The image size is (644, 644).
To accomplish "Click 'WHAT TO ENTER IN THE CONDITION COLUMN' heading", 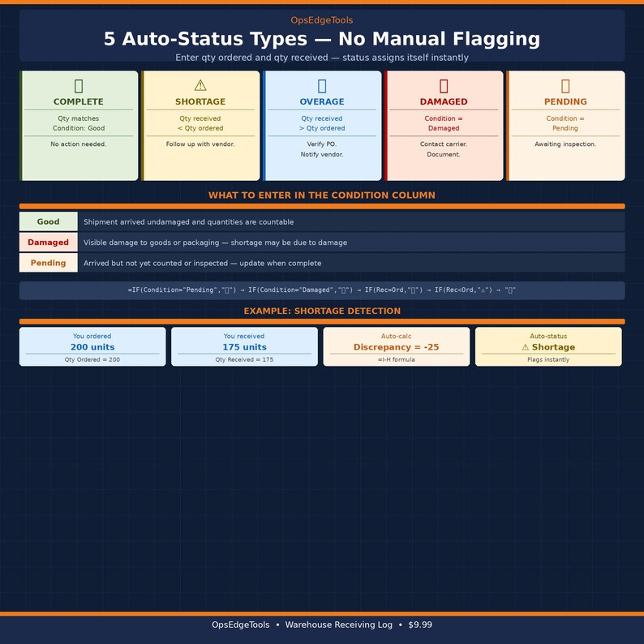I will coord(322,195).
